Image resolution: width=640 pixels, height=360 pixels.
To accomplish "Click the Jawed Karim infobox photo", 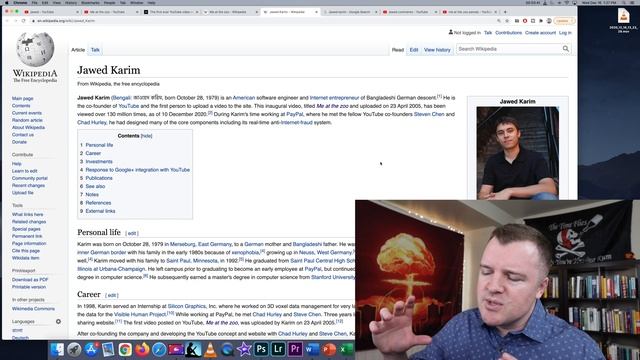I will point(518,153).
